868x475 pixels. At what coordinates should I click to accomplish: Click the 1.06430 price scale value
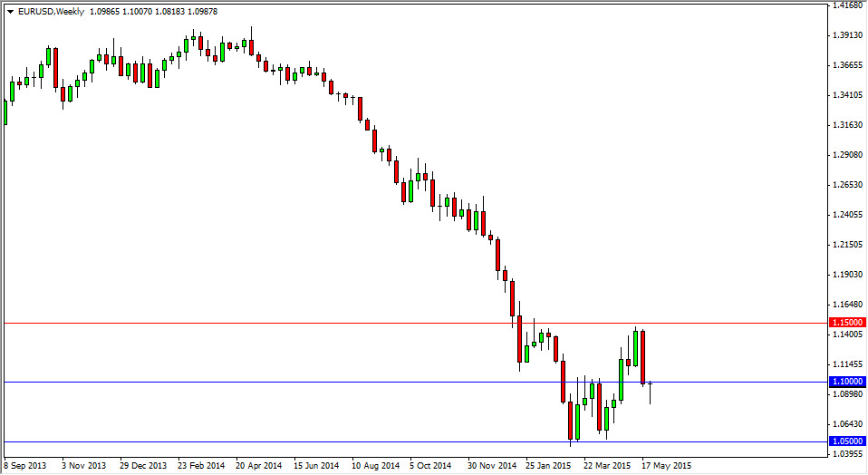pos(847,424)
